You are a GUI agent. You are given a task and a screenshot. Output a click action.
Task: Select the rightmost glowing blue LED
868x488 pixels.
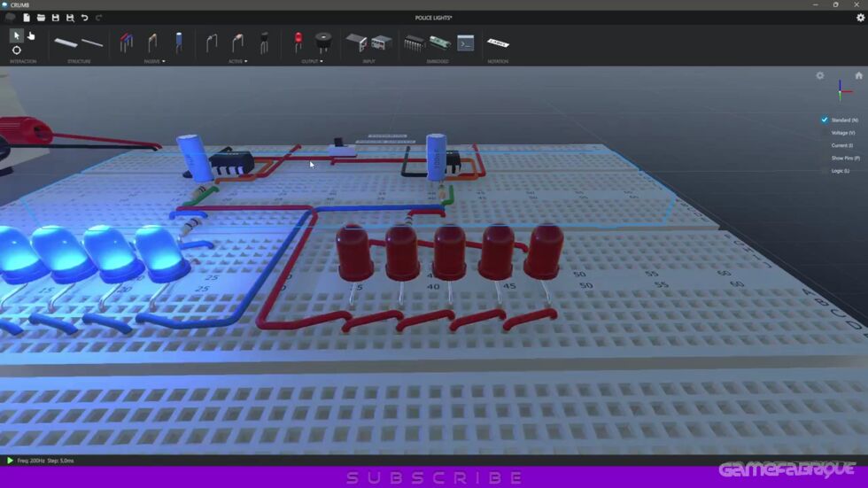click(161, 252)
